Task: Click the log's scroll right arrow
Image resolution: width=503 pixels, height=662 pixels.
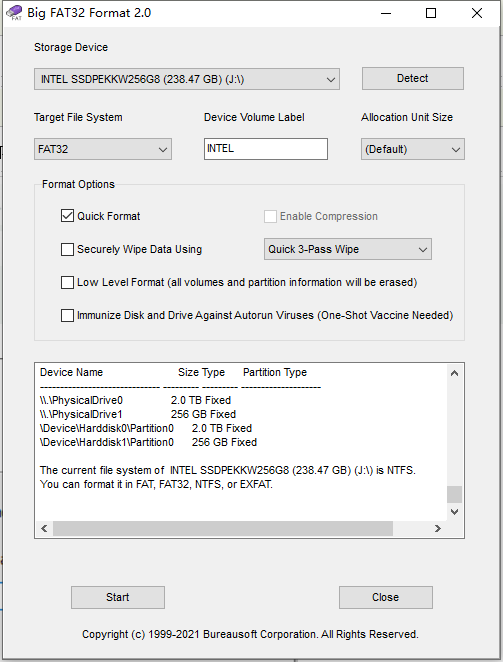Action: (x=438, y=528)
